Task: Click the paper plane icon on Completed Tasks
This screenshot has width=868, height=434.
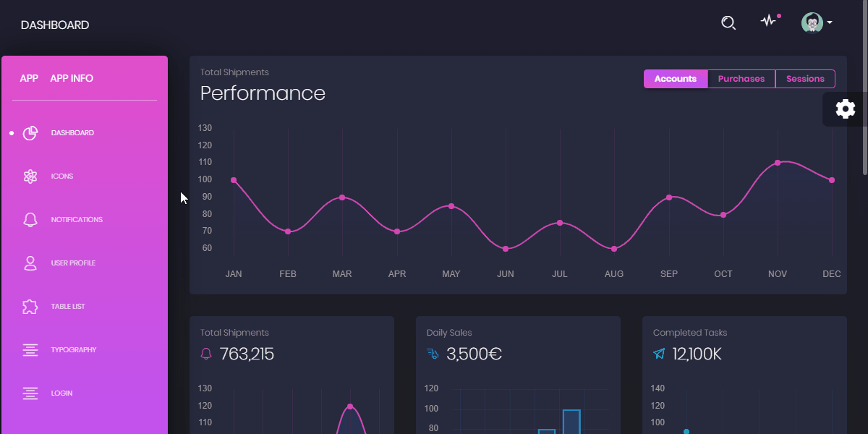Action: [x=659, y=354]
